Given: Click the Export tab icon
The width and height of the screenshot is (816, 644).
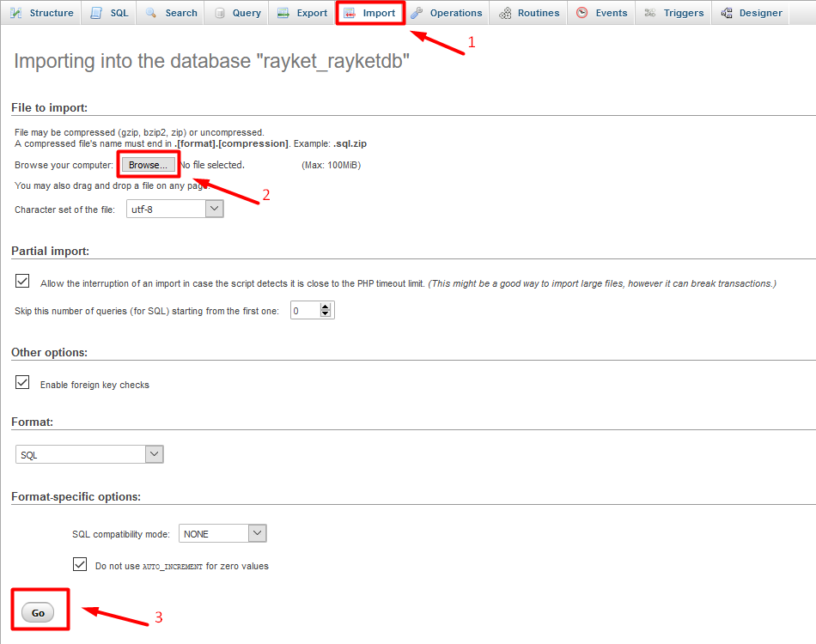Looking at the screenshot, I should [x=283, y=13].
